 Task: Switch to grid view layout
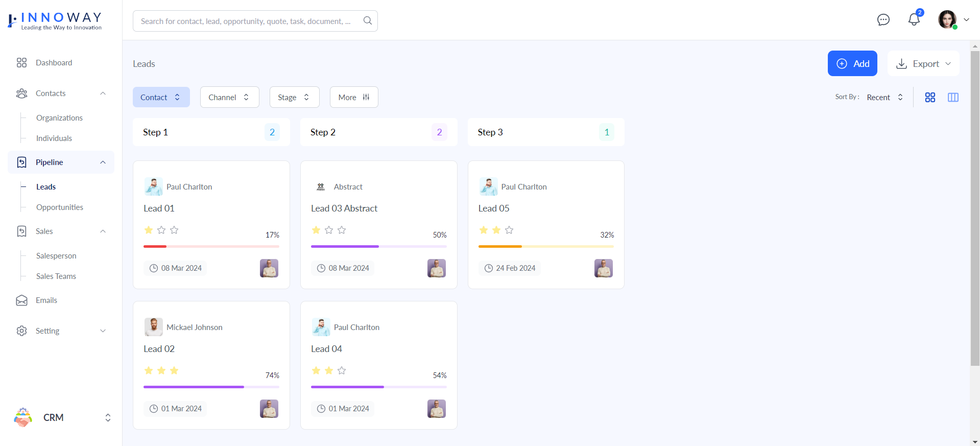pos(930,97)
